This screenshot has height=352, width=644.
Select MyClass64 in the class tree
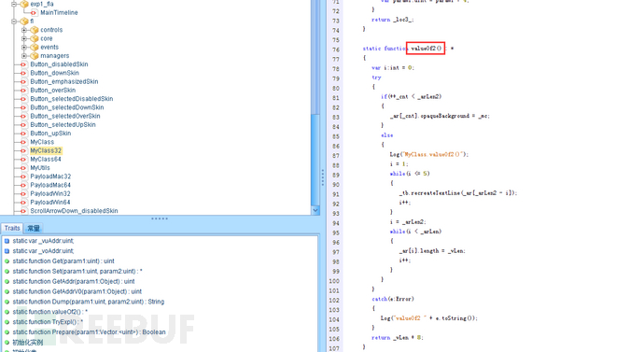46,159
